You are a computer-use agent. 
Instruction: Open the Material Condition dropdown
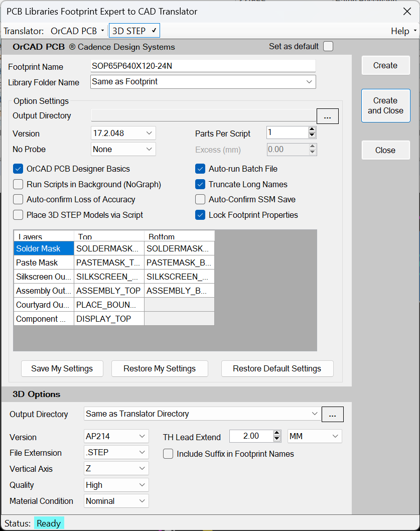[116, 501]
